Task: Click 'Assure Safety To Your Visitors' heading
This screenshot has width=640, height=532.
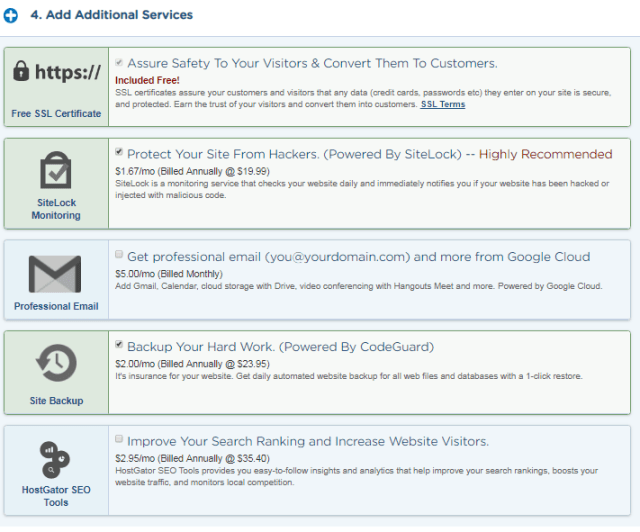Action: click(312, 64)
